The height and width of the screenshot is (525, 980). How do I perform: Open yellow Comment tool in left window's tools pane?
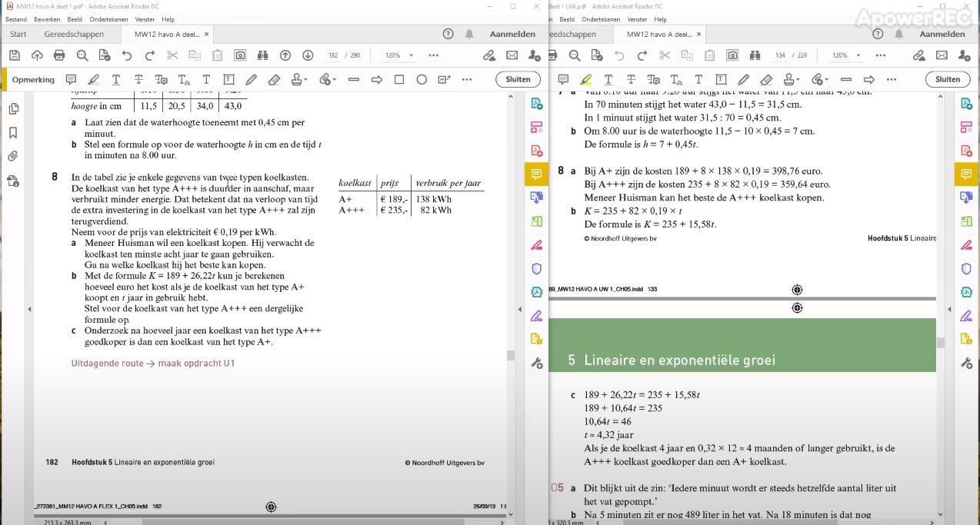click(x=536, y=174)
